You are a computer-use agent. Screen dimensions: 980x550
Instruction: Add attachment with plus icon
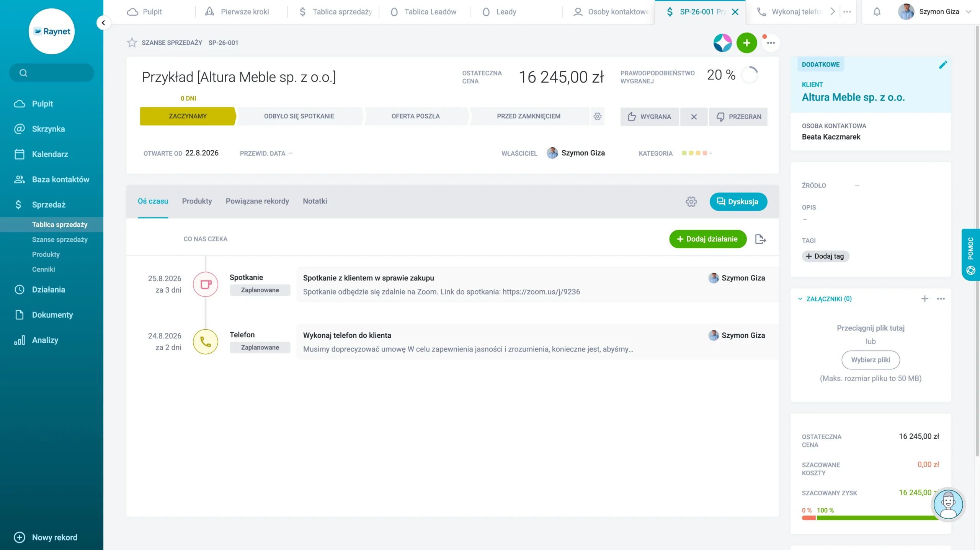click(x=924, y=299)
